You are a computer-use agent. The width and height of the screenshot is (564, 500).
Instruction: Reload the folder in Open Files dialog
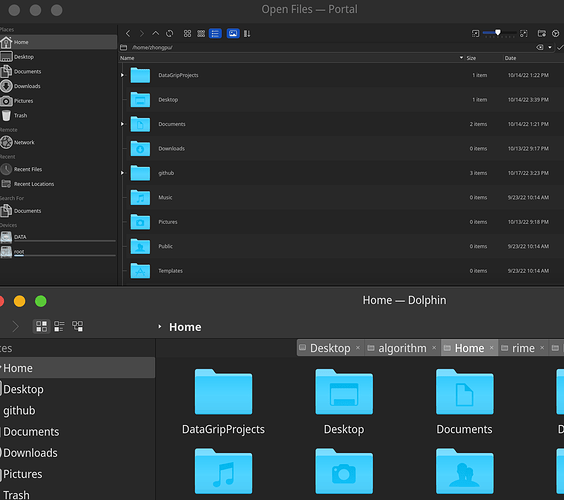pyautogui.click(x=169, y=33)
